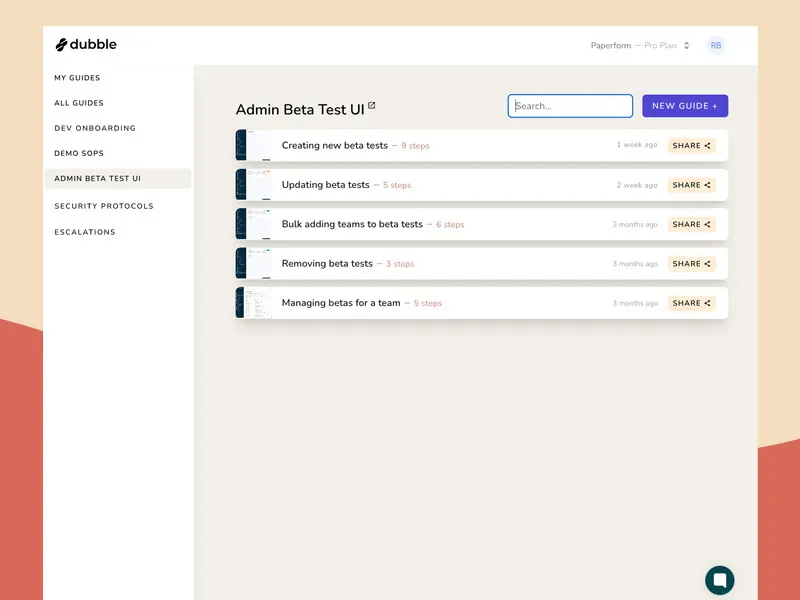
Task: Select Admin Beta Test UI collection
Action: 118,179
